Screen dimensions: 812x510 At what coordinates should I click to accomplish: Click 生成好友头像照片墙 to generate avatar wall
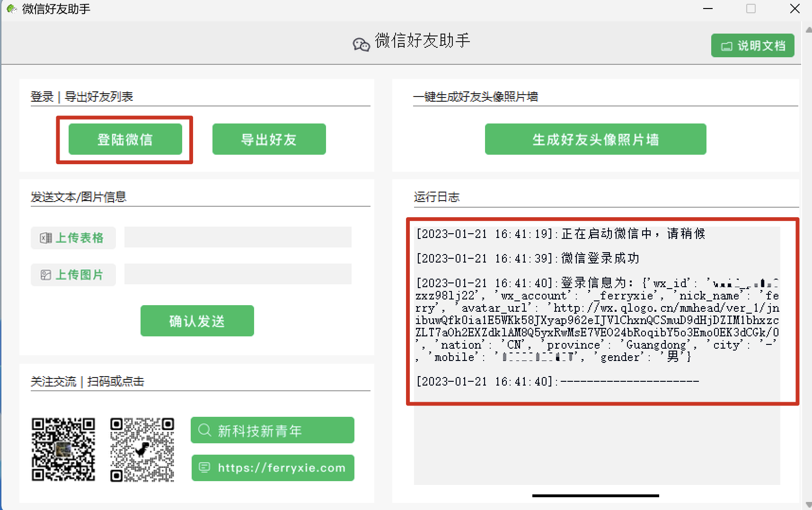click(595, 139)
